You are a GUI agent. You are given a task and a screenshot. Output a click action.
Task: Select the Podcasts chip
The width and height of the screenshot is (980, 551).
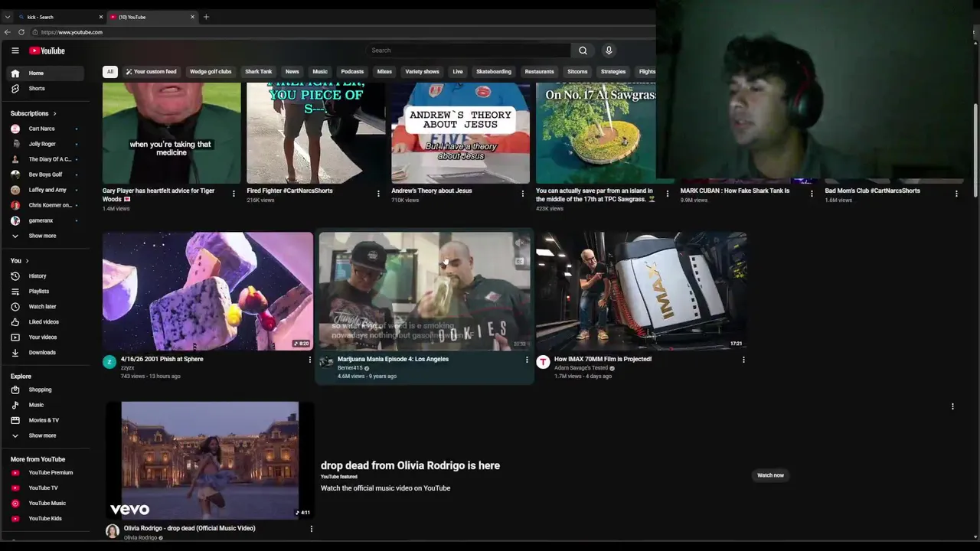pos(352,71)
